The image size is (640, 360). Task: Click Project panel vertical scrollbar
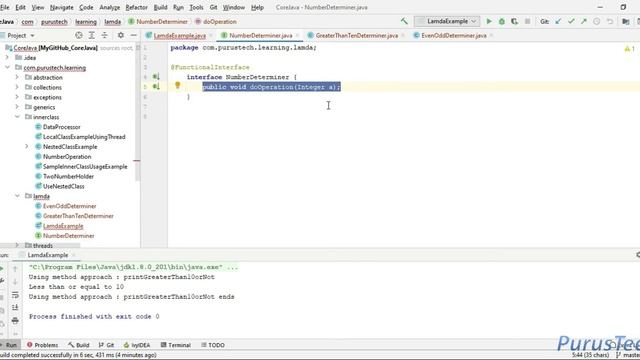tap(138, 112)
